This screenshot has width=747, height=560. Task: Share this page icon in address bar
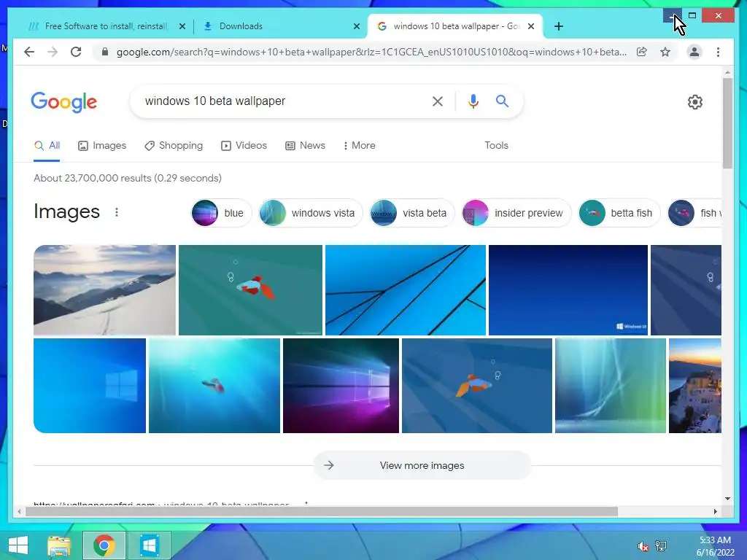pyautogui.click(x=642, y=52)
